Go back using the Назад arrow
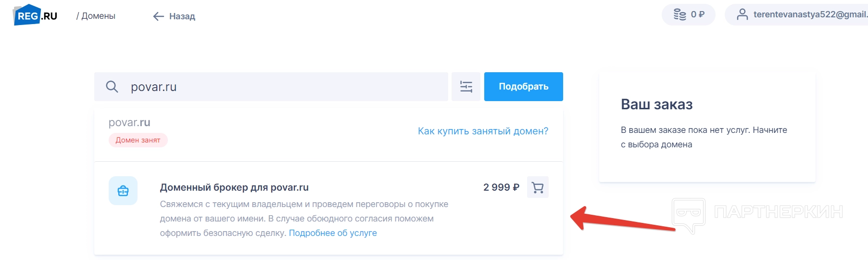Screen dimensions: 868x260 (174, 16)
